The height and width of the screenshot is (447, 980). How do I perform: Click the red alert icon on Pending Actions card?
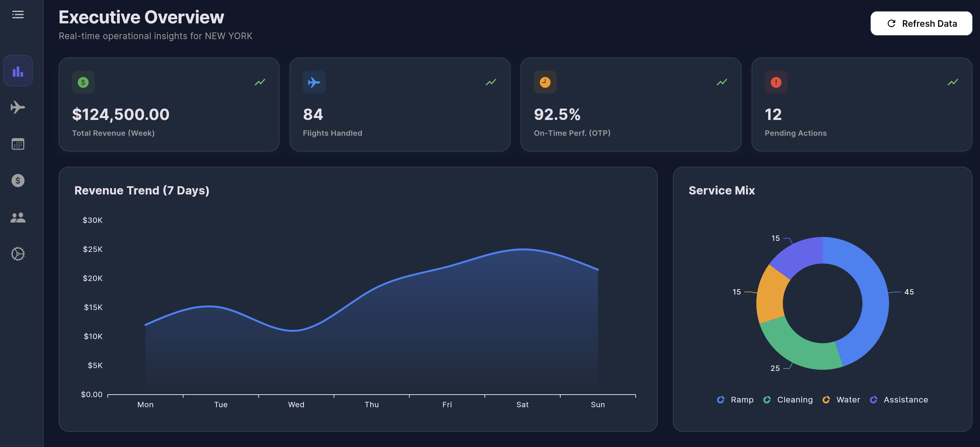click(x=777, y=82)
